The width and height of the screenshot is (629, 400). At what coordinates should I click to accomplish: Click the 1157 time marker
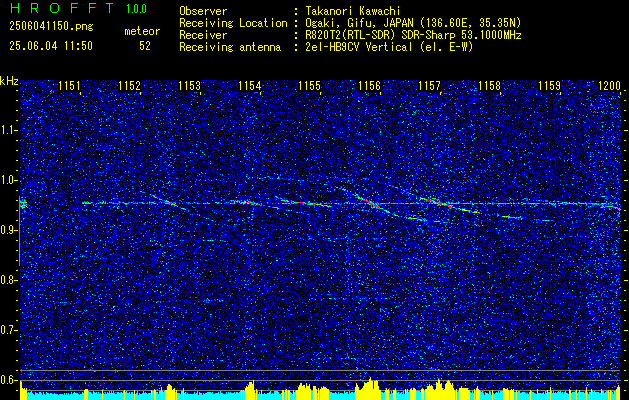[x=430, y=85]
